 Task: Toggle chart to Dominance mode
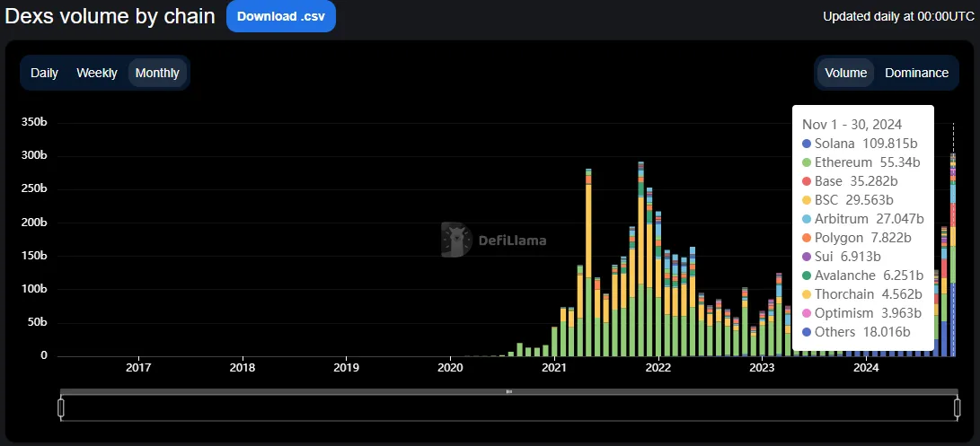point(916,73)
